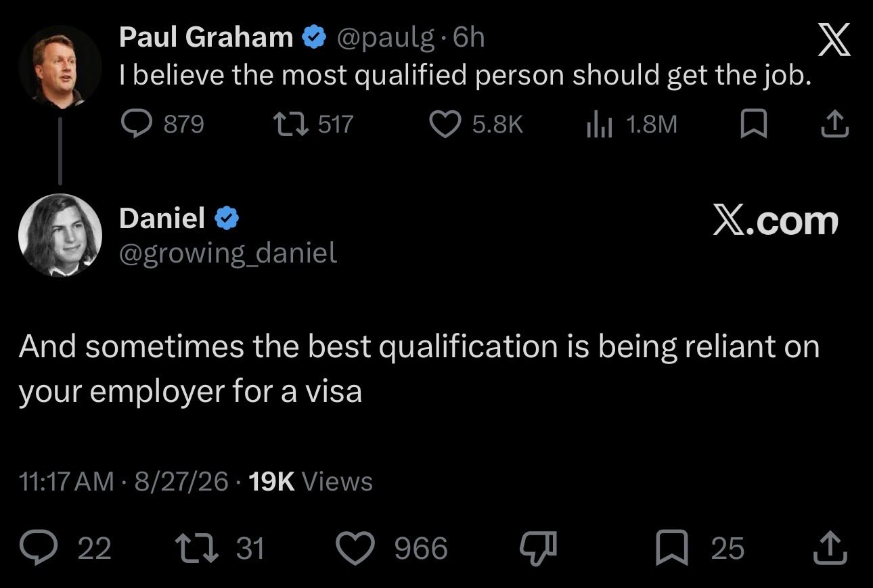Share Paul Graham's tweet
Screen dimensions: 873x588
pyautogui.click(x=835, y=124)
